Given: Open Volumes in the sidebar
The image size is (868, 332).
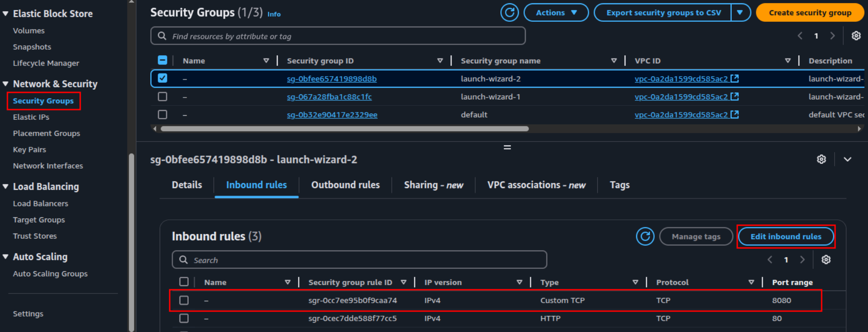Looking at the screenshot, I should pos(29,31).
